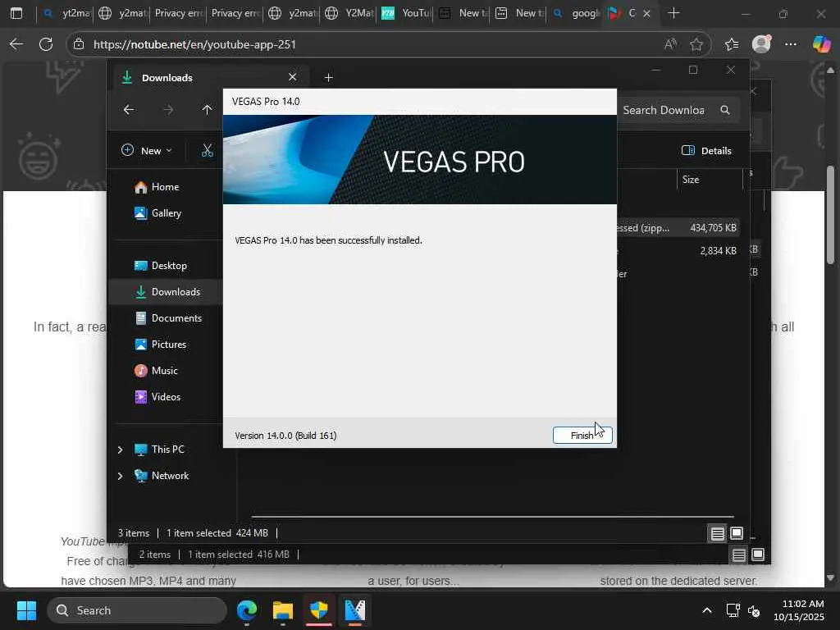
Task: Click the site info lock icon
Action: point(79,44)
